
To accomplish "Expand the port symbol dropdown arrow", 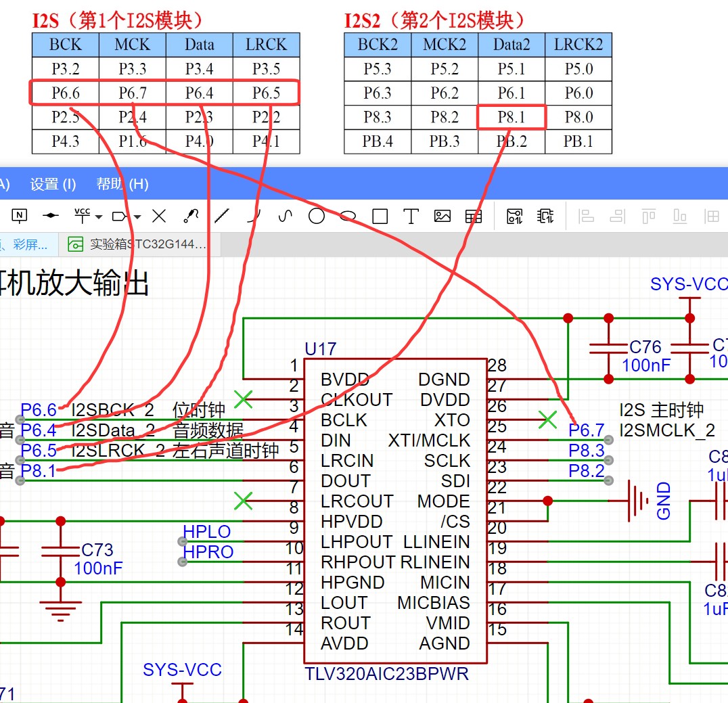I will pos(138,217).
